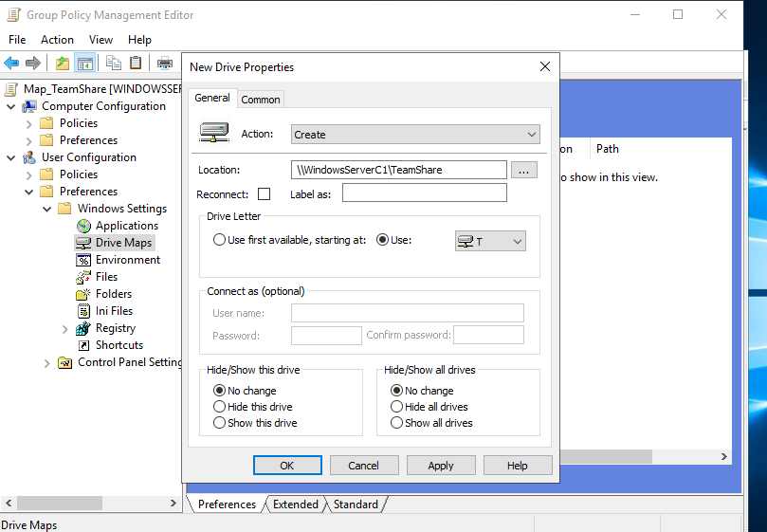This screenshot has width=767, height=532.
Task: Click the Ini Files tree icon
Action: [x=83, y=311]
